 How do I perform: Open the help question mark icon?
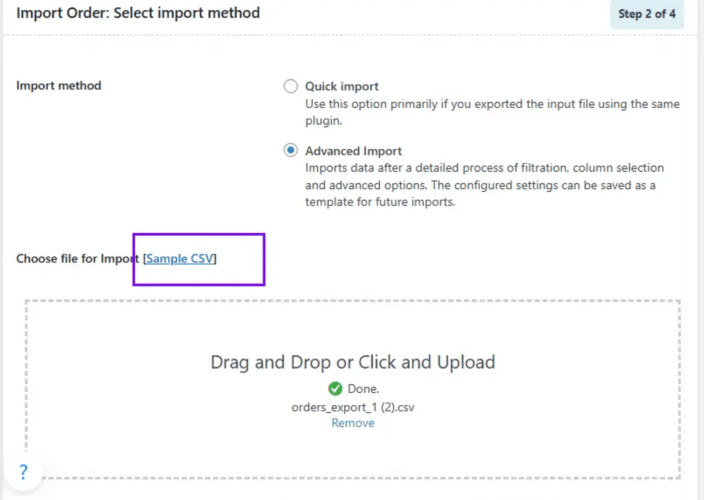tap(24, 472)
